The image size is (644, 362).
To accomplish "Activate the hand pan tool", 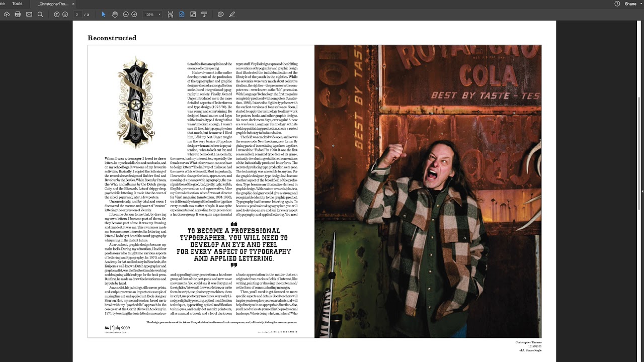I will (115, 15).
